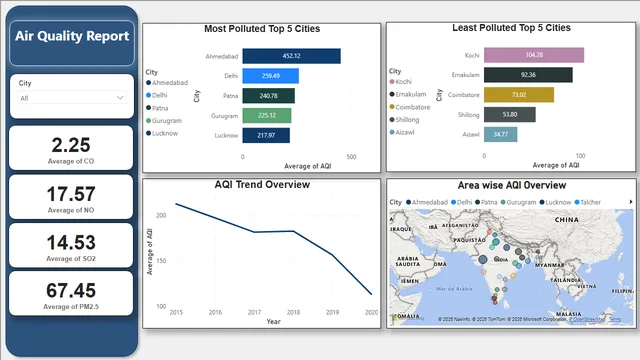Click Gurugram in map legend

pos(518,202)
